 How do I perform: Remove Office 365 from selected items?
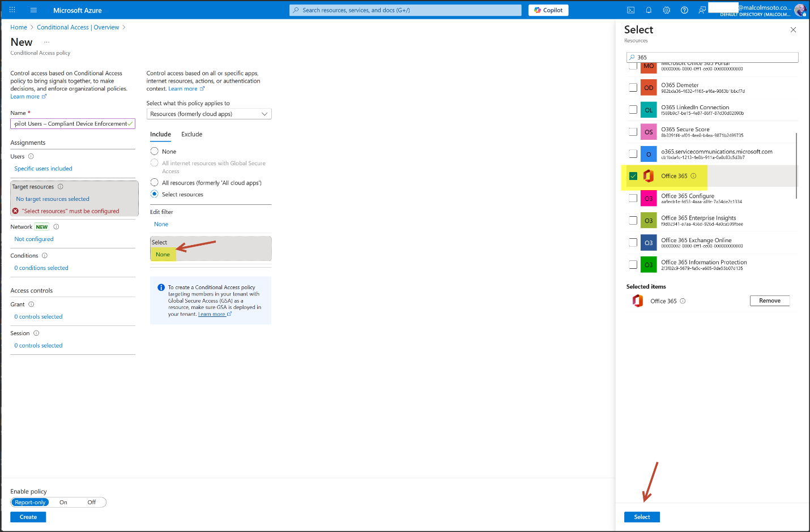coord(769,301)
